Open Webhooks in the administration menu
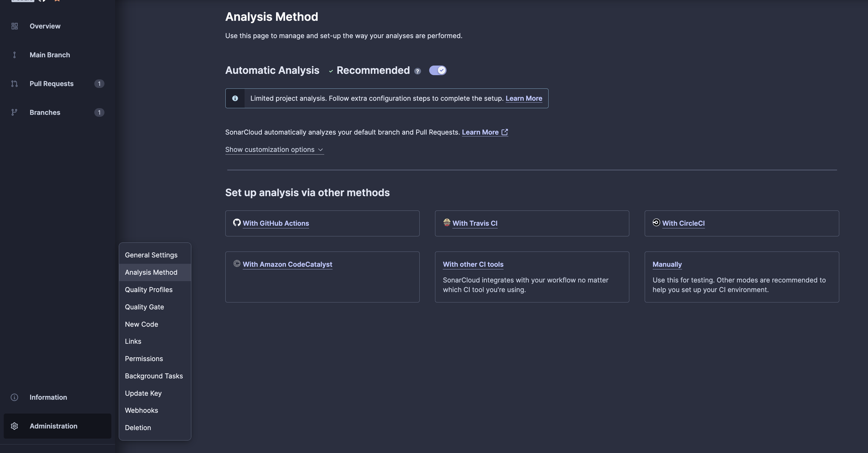The height and width of the screenshot is (453, 868). coord(141,410)
